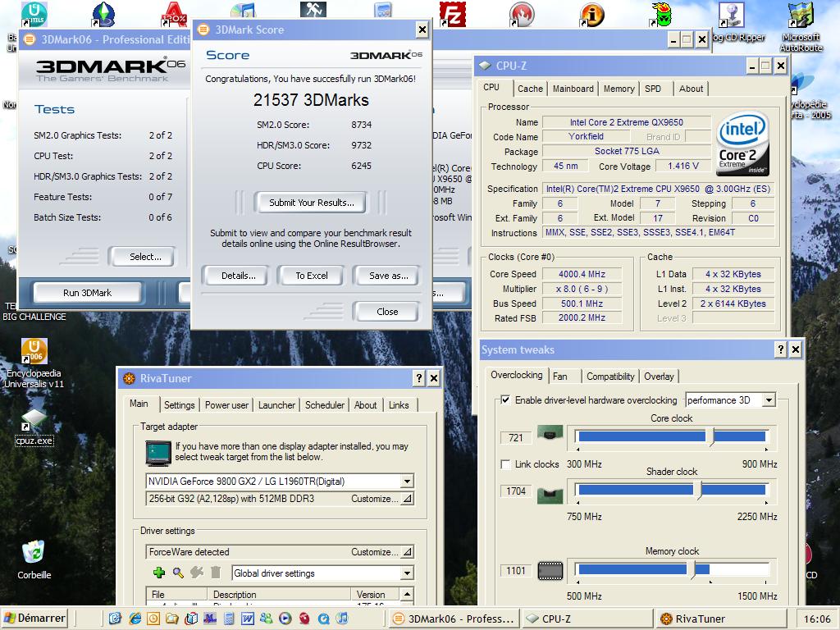Click the Close button in 3DMark Score dialog

coord(387,311)
